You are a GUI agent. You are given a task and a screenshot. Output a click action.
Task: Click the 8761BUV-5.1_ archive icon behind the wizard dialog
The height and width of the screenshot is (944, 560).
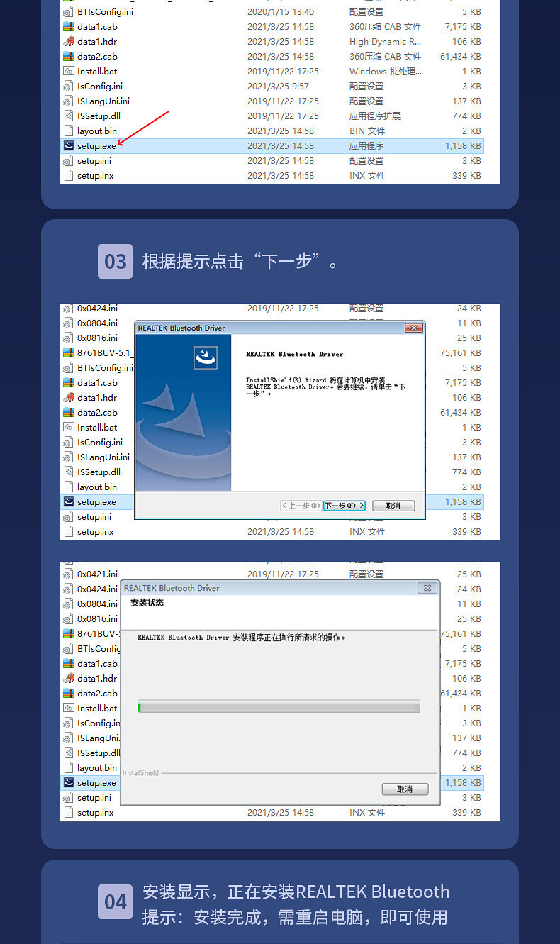pyautogui.click(x=69, y=352)
